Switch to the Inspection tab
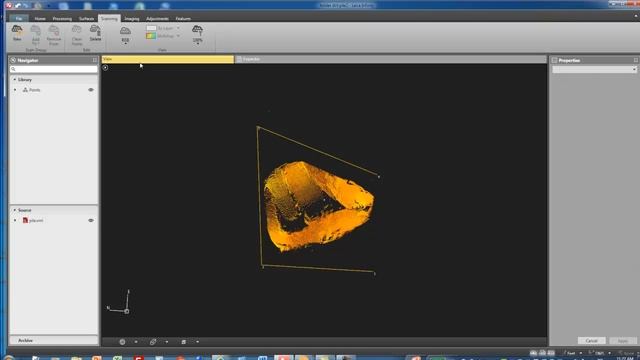Viewport: 640px width, 360px height. 251,59
